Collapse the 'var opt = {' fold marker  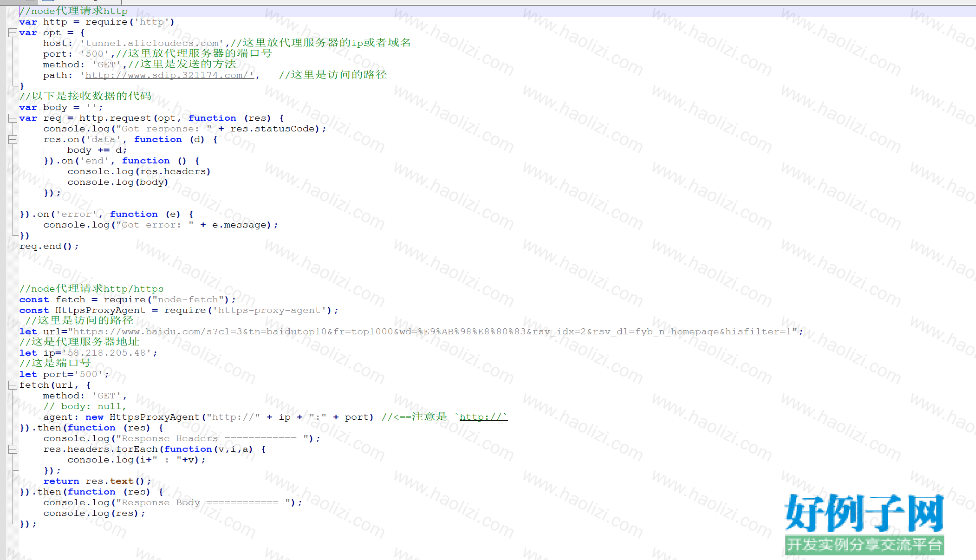pyautogui.click(x=13, y=33)
